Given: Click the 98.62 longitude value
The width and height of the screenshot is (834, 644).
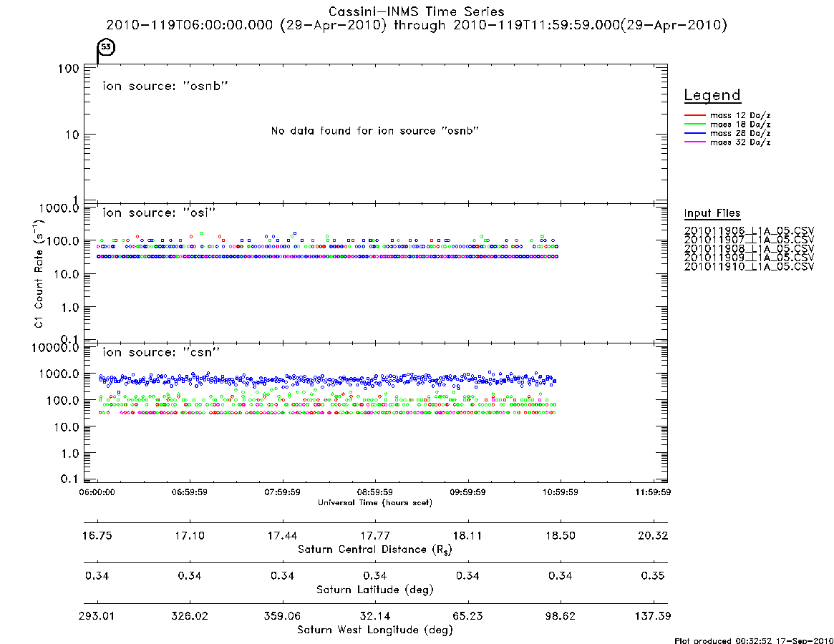Looking at the screenshot, I should pyautogui.click(x=560, y=616).
